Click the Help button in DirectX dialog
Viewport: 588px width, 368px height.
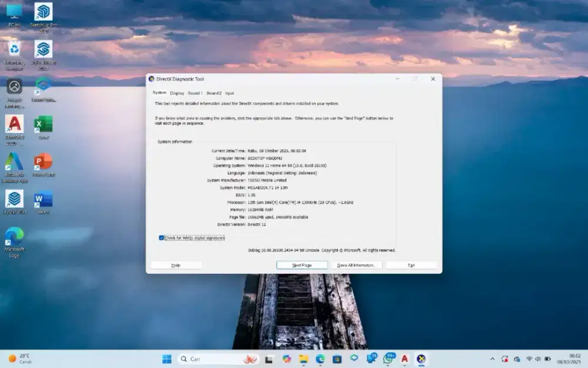click(176, 266)
